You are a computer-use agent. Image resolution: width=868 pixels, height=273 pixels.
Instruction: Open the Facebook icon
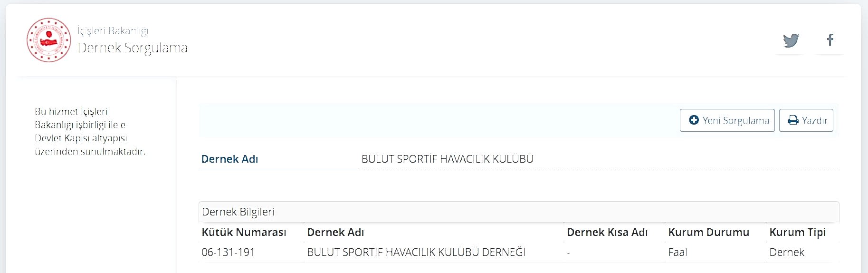[830, 40]
